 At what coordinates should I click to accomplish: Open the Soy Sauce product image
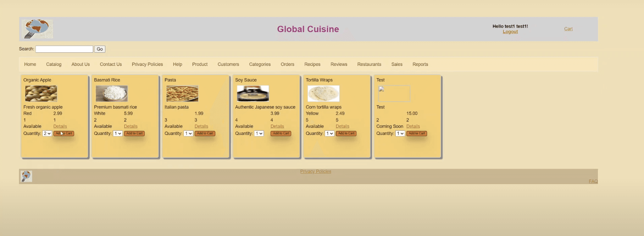[x=253, y=93]
